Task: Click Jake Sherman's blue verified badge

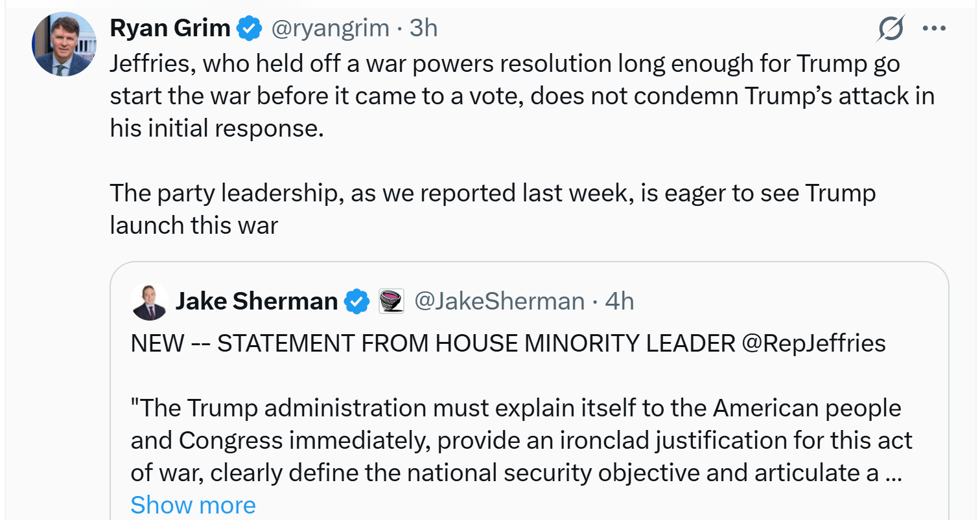Action: click(356, 301)
